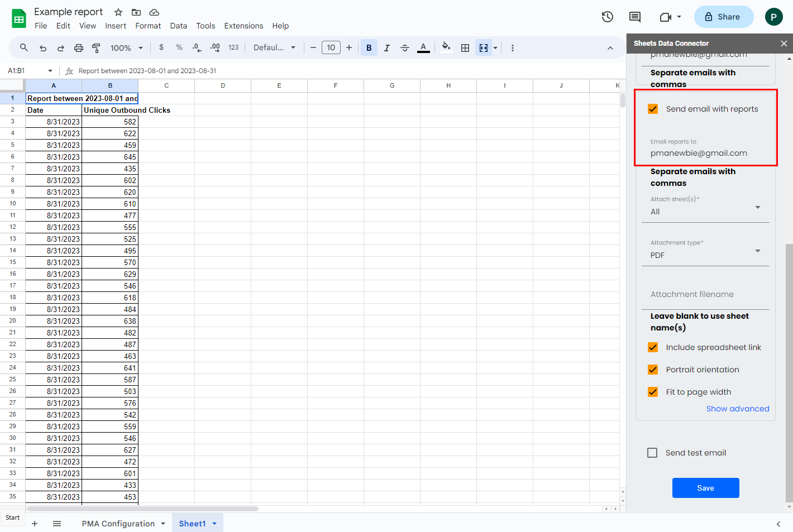Click the blue Save button
The image size is (793, 532).
pyautogui.click(x=705, y=488)
